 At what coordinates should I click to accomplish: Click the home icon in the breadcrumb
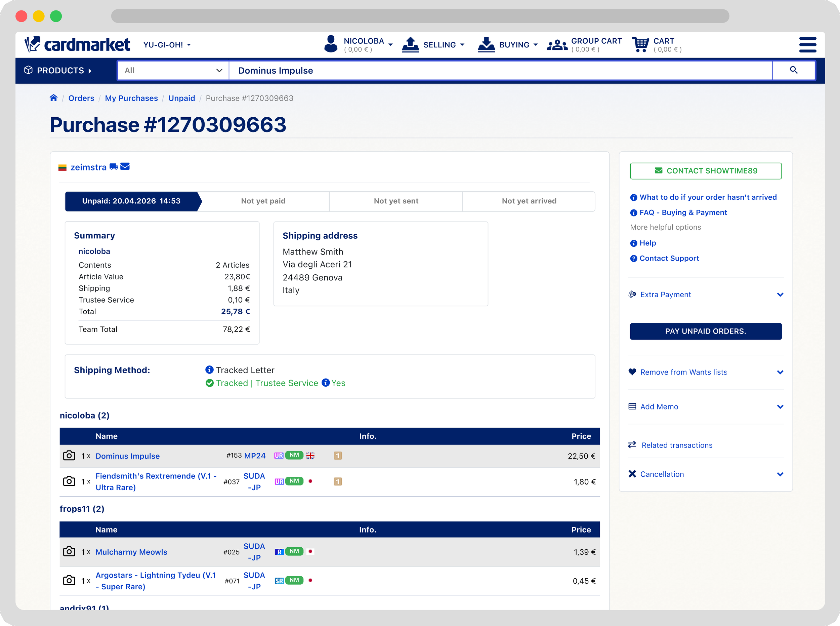pyautogui.click(x=53, y=97)
